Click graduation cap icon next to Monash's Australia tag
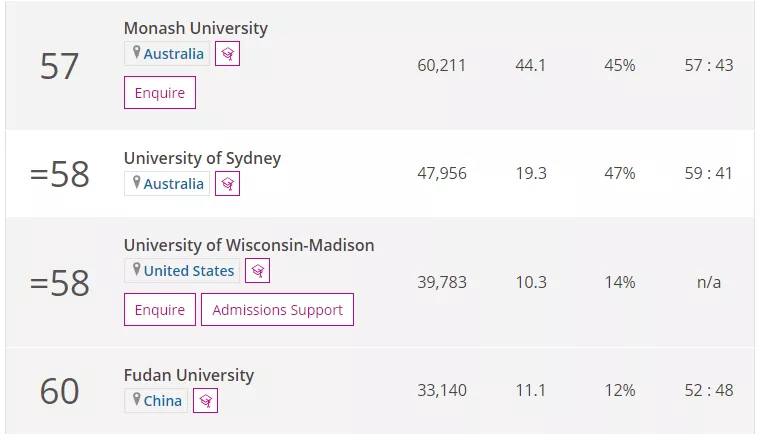Screen dimensions: 760x435 [227, 54]
